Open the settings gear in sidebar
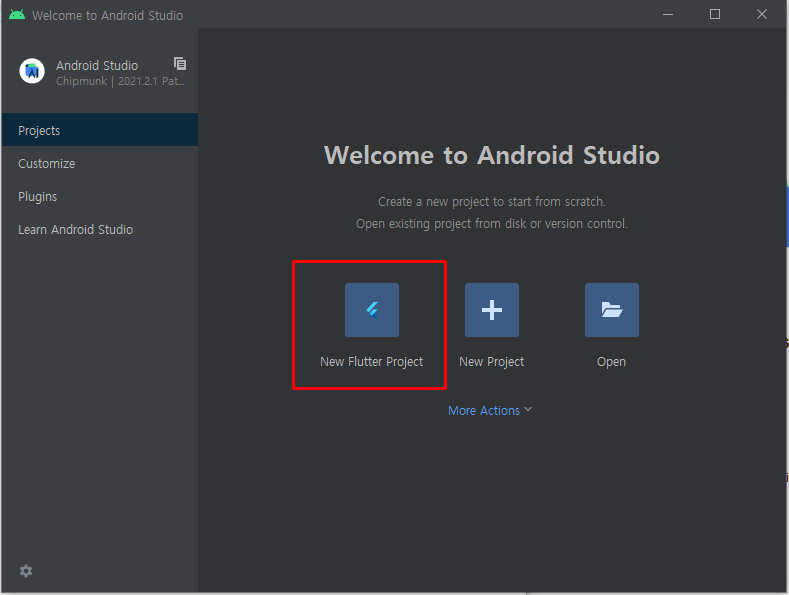Viewport: 789px width, 595px height. coord(26,571)
